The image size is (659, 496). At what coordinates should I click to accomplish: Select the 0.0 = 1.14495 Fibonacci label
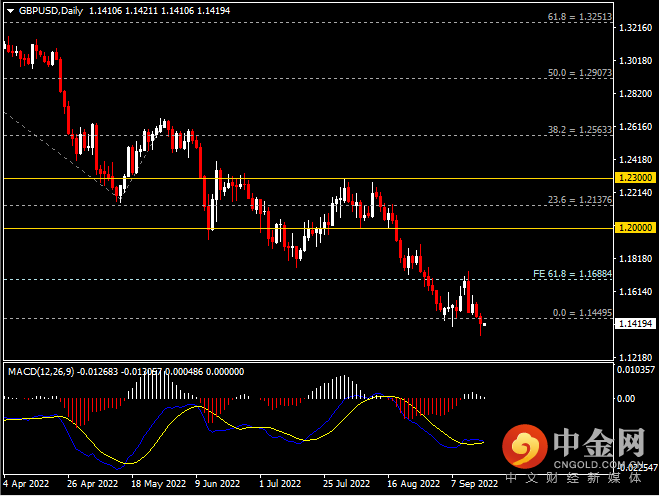[x=582, y=313]
